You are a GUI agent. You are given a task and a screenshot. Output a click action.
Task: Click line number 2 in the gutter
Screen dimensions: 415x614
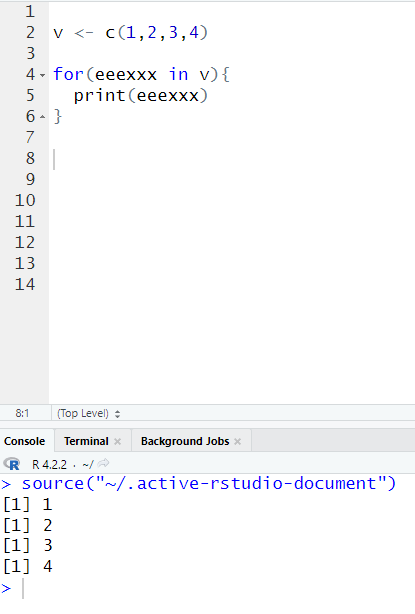30,33
